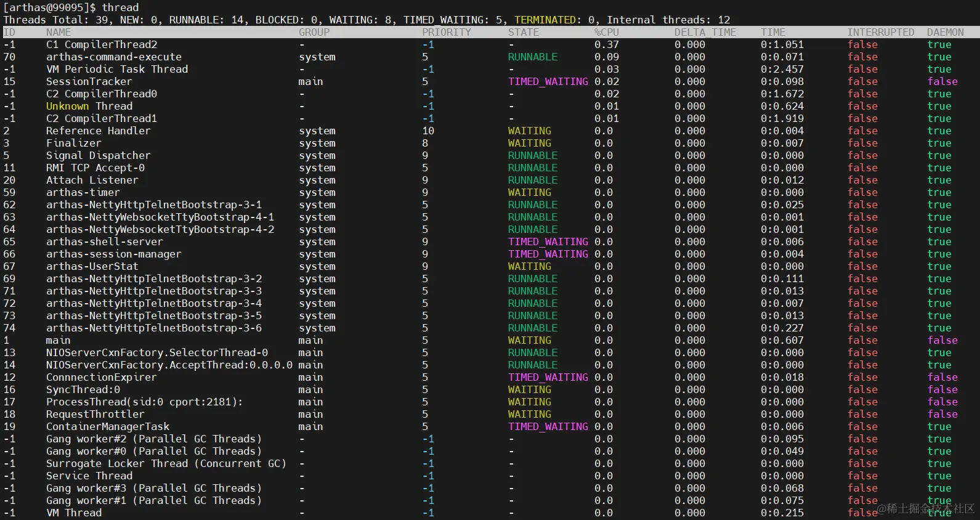Click 'Gang worker#2 (Parallel GC Threads)' name

[154, 439]
